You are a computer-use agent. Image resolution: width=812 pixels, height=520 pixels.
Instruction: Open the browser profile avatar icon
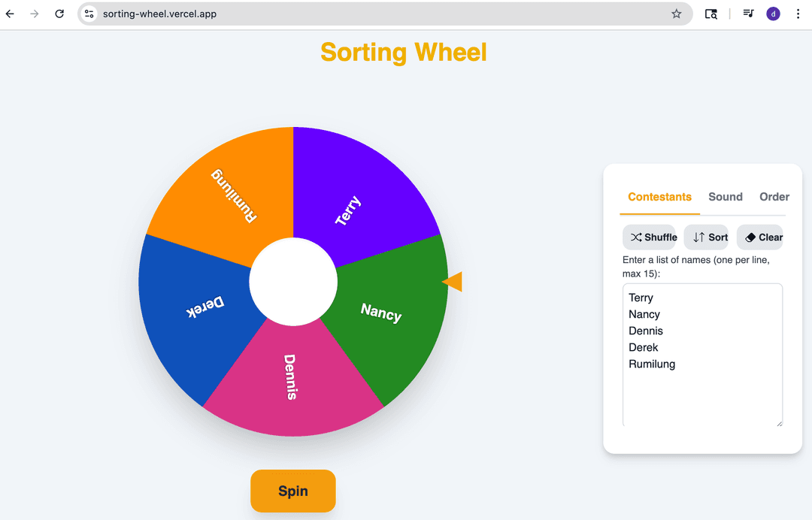pyautogui.click(x=773, y=14)
